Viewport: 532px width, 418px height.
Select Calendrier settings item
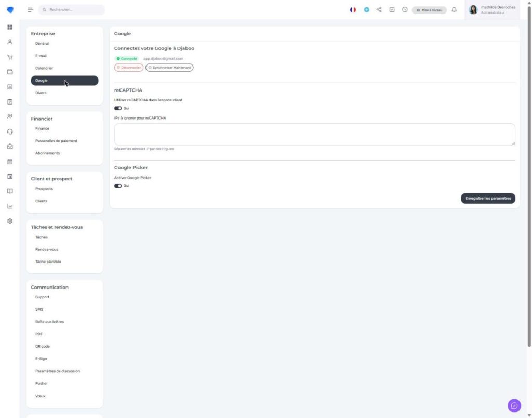tap(44, 68)
